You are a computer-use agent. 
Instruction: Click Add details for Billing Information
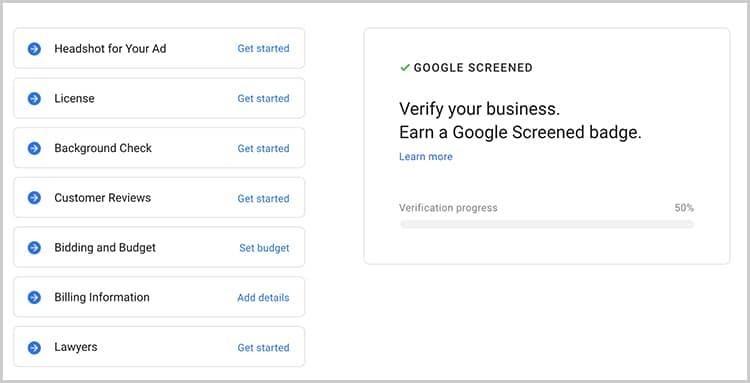point(264,297)
